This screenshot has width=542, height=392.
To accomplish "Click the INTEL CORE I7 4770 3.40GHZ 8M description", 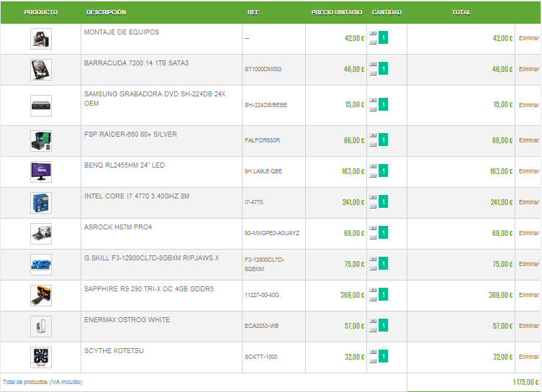I will pyautogui.click(x=137, y=196).
